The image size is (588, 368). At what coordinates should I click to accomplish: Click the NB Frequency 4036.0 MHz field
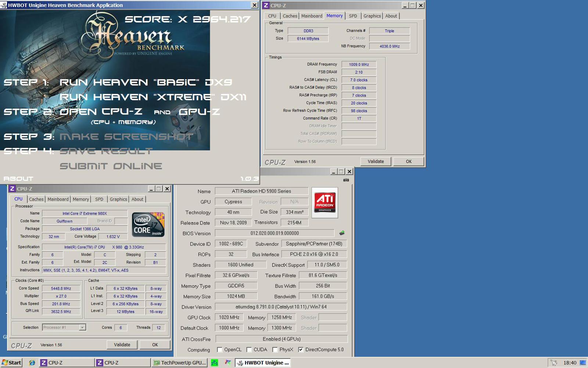click(389, 46)
